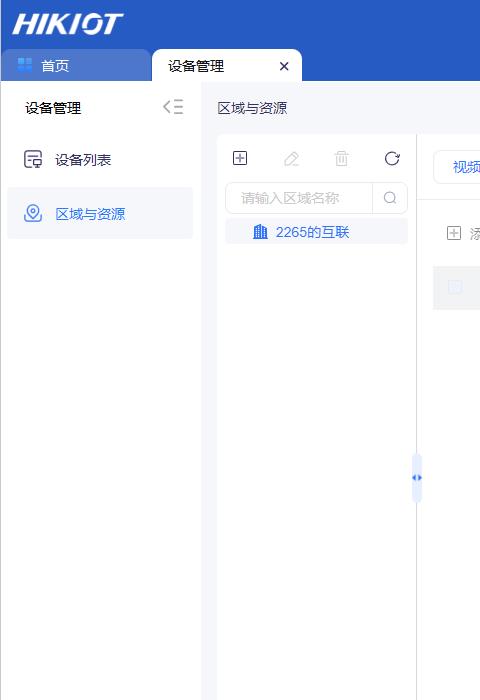Click the HIKIOT logo
This screenshot has height=700, width=480.
tap(67, 24)
